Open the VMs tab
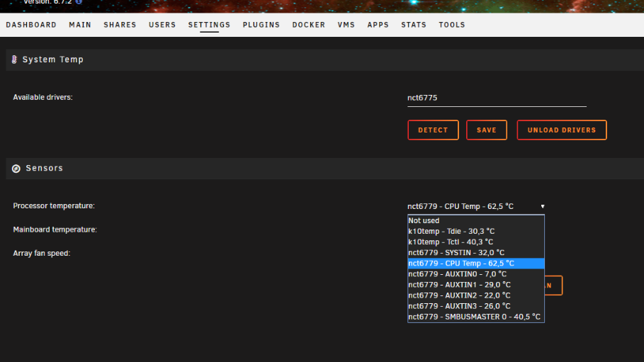The width and height of the screenshot is (644, 362). pos(346,25)
